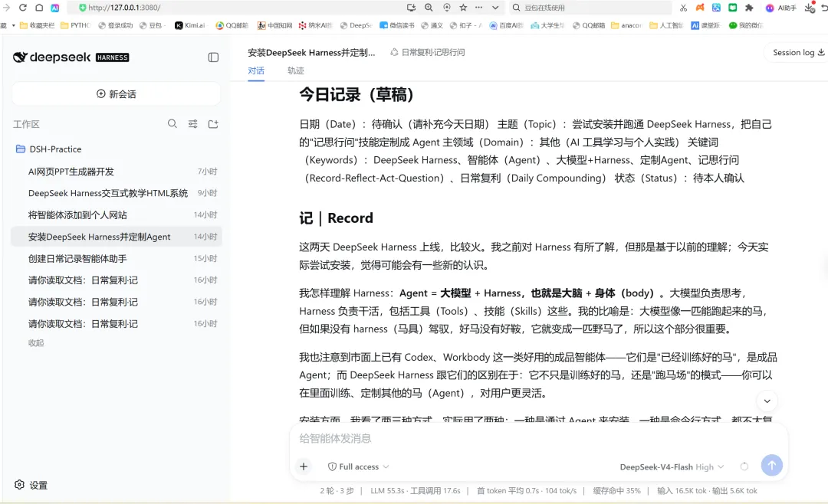The height and width of the screenshot is (504, 828).
Task: Click the circular context usage indicator
Action: 744,466
